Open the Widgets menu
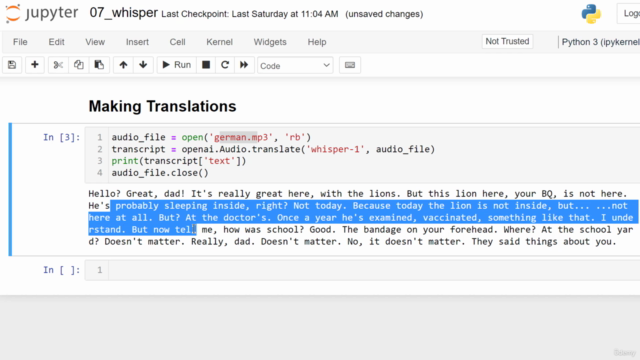640x360 pixels. coord(270,42)
